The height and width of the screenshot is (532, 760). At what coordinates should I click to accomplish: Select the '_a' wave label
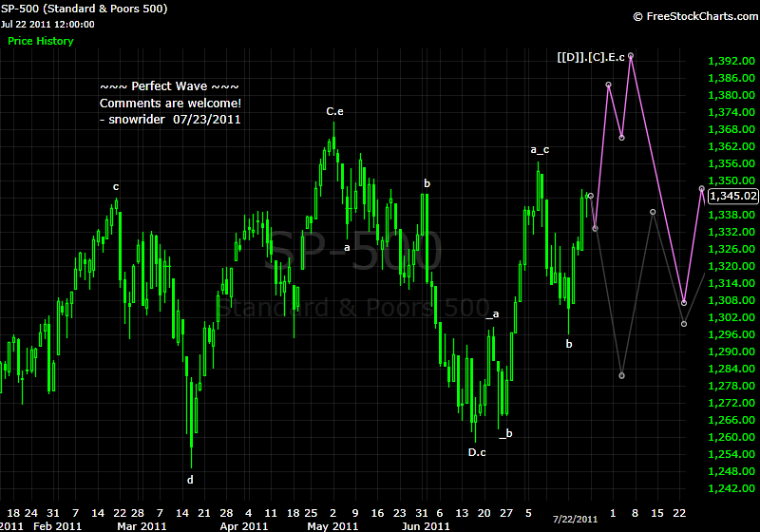[x=492, y=313]
